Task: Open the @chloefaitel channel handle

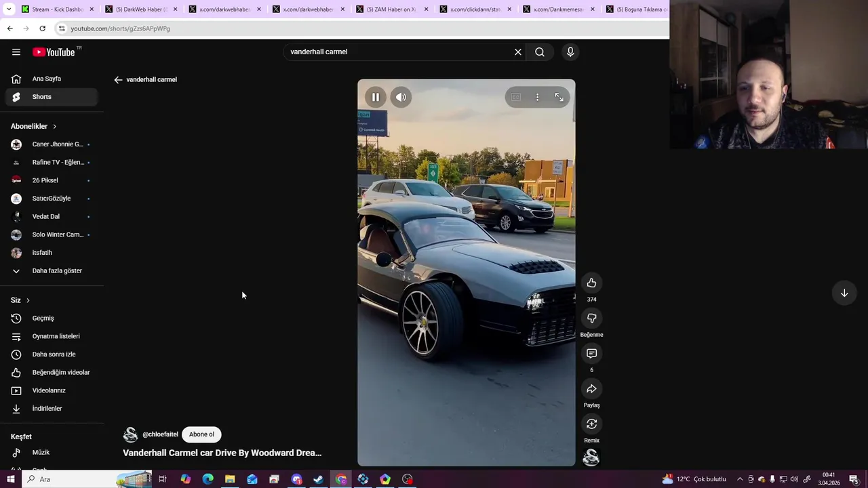Action: pos(160,434)
